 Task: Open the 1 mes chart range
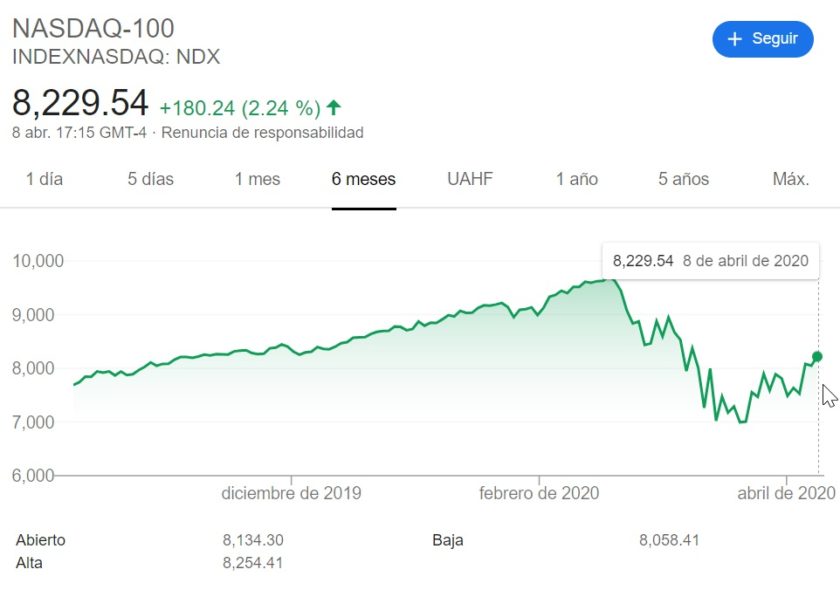click(x=258, y=179)
